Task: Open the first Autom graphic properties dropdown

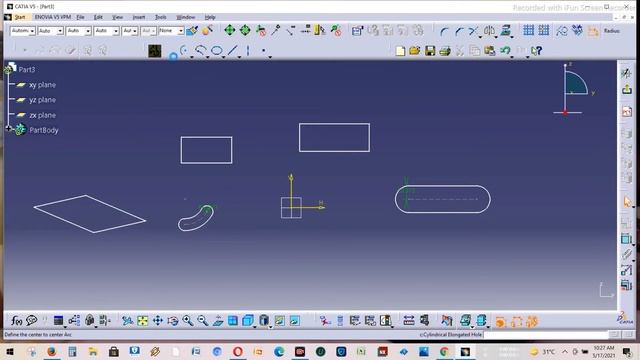Action: click(x=23, y=31)
